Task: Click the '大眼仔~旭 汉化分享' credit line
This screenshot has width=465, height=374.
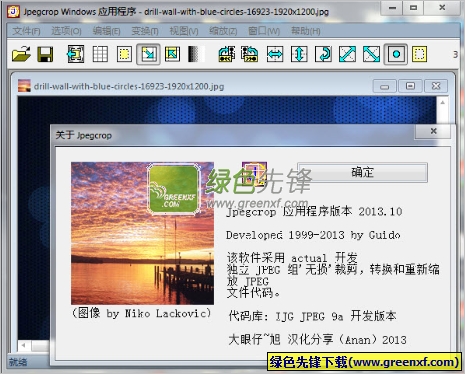Action: point(317,340)
